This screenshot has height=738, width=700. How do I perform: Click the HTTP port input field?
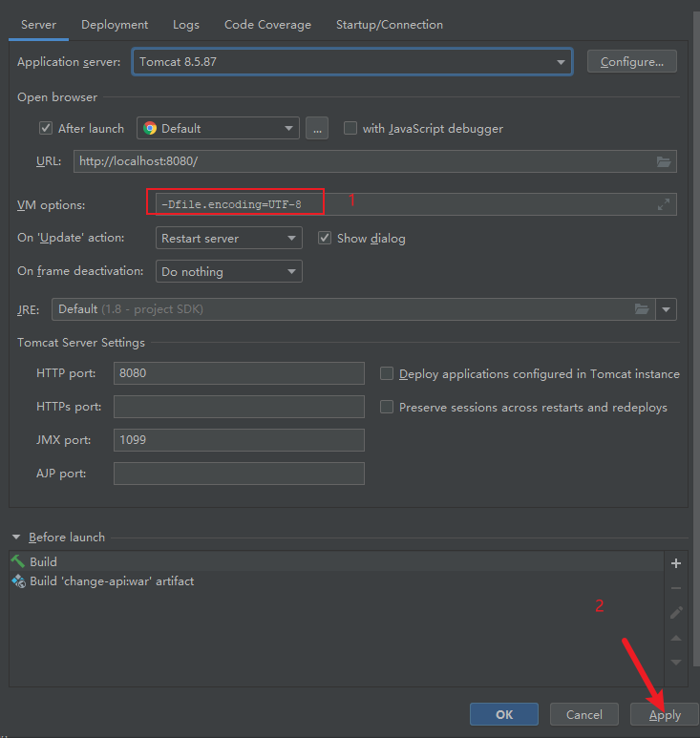tap(239, 373)
